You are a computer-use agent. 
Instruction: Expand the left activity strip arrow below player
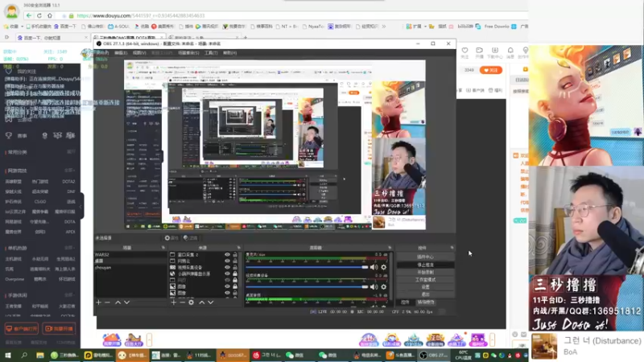click(149, 339)
